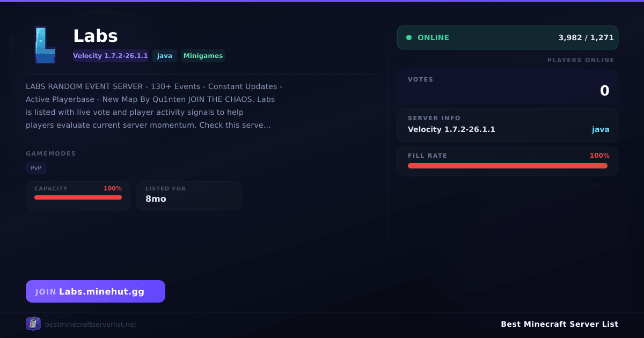Click the votes count value 0
The width and height of the screenshot is (644, 338).
click(605, 91)
